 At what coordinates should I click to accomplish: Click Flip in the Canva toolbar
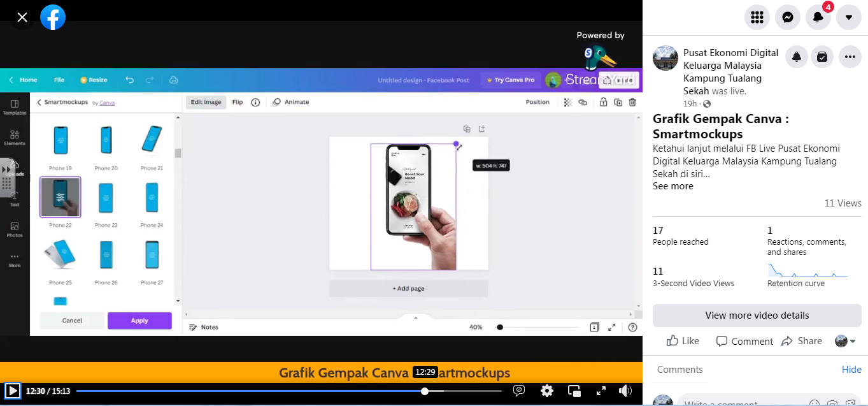pos(238,102)
